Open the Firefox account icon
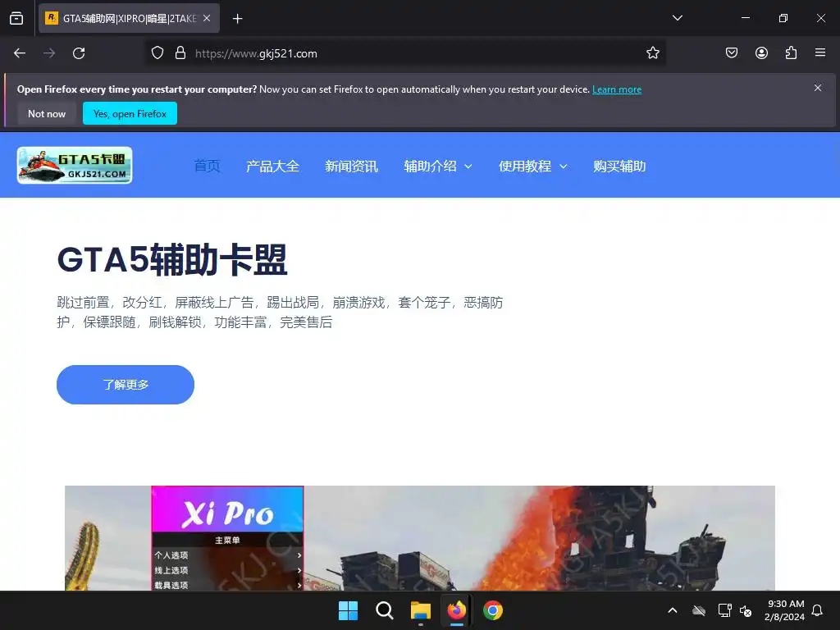Viewport: 840px width, 630px height. coord(761,53)
